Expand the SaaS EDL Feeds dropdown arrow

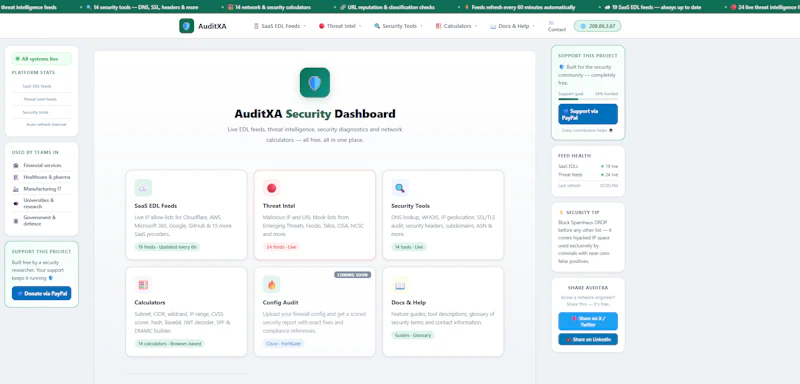pos(305,26)
